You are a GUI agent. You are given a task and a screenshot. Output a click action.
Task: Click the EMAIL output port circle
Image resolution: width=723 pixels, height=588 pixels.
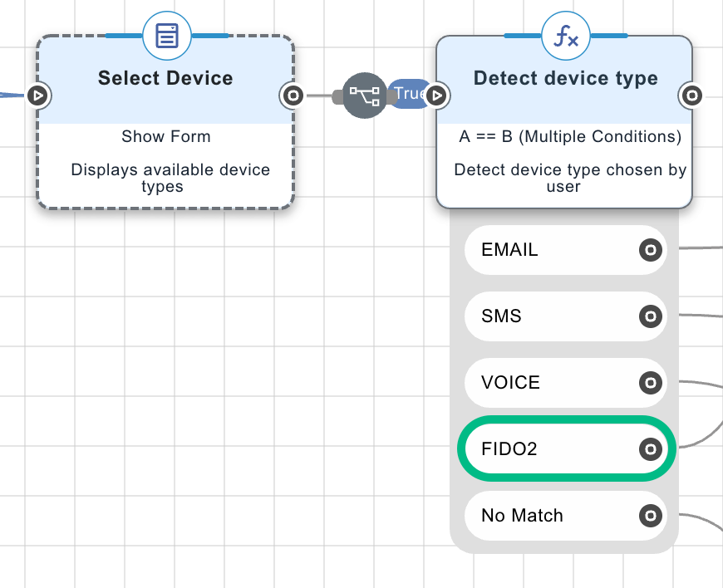click(x=651, y=249)
